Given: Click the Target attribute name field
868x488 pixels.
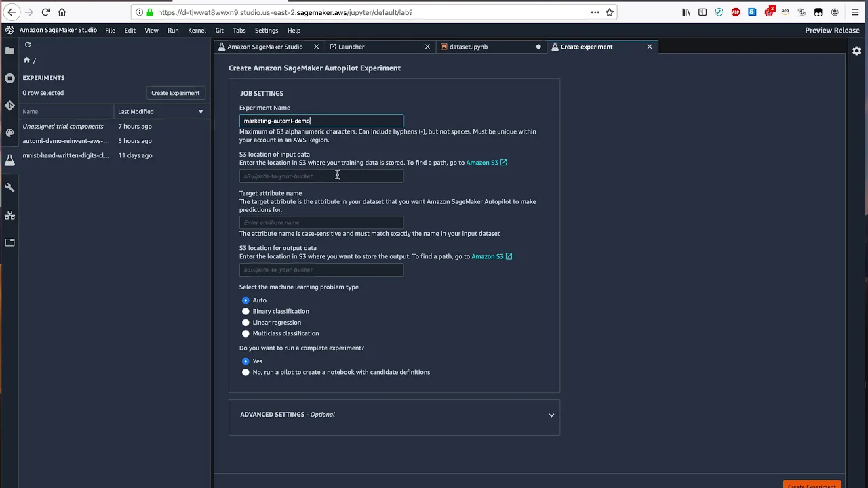Looking at the screenshot, I should click(x=321, y=222).
